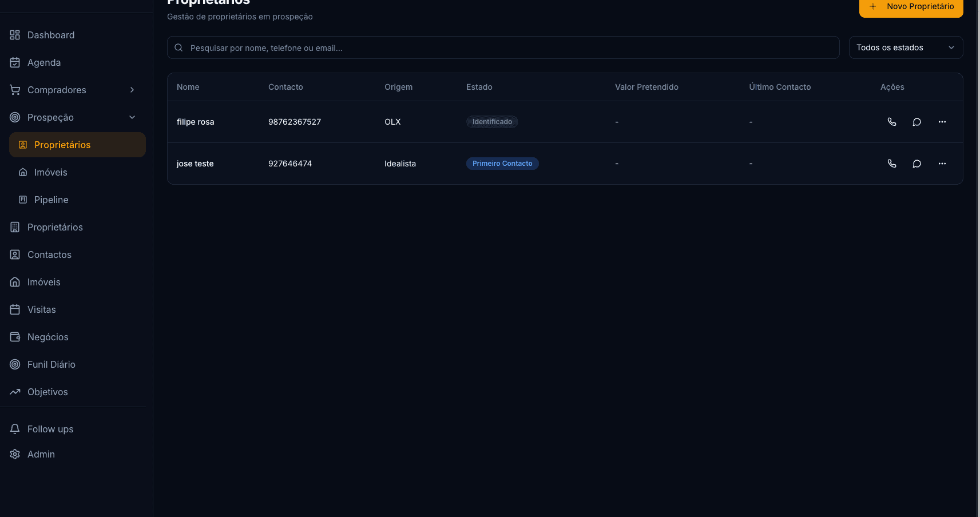Click the highlighted Proprietários person icon
This screenshot has width=980, height=517.
click(x=23, y=145)
